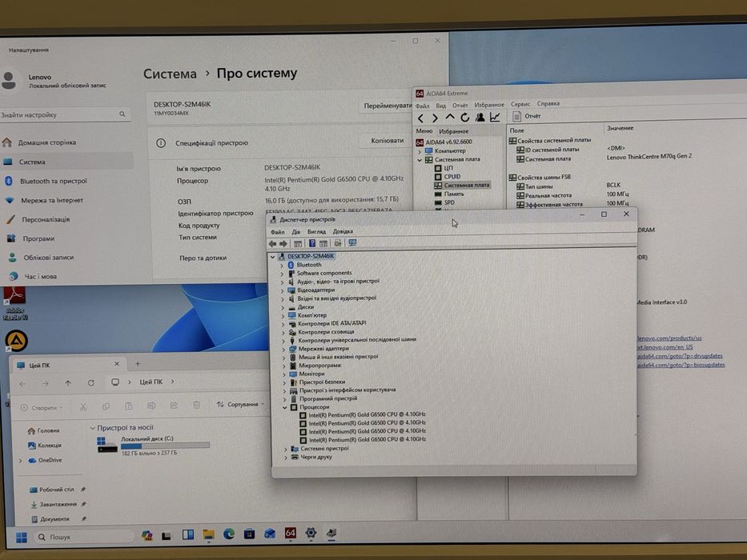
Task: Click AIDA64 refresh icon
Action: 465,117
